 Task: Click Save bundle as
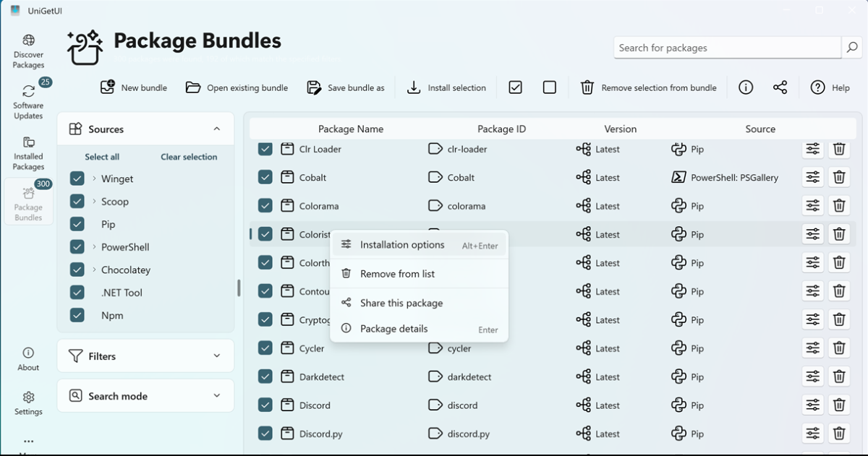click(x=346, y=87)
